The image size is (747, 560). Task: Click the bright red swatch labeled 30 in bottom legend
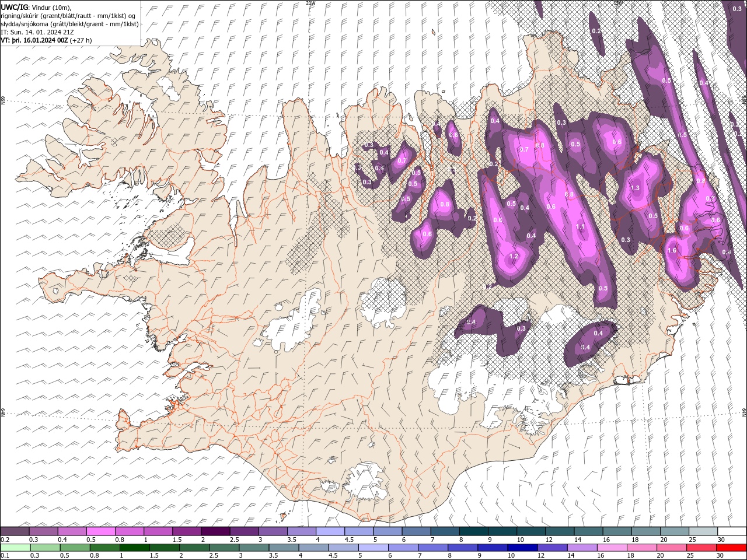731,548
